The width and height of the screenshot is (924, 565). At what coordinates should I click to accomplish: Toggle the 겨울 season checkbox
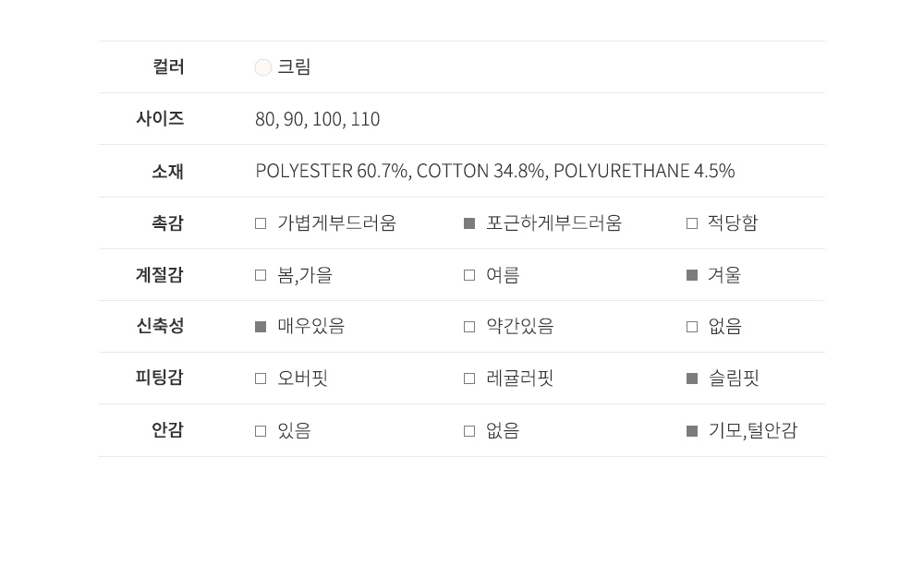[x=692, y=275]
